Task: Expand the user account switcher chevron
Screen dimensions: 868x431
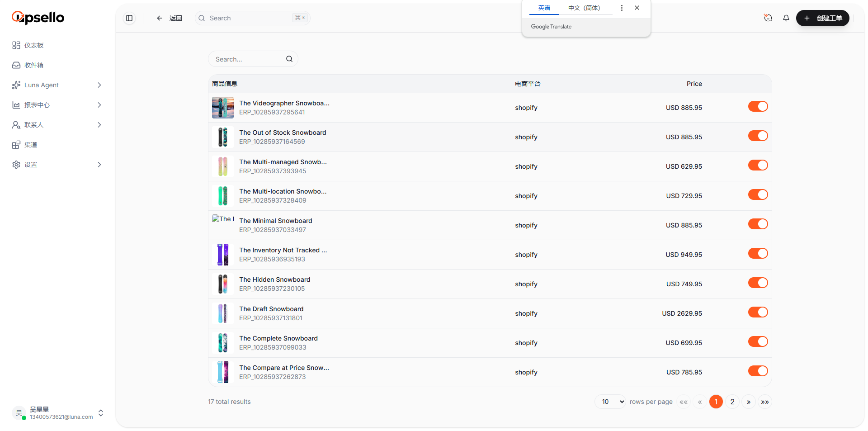Action: pos(101,413)
